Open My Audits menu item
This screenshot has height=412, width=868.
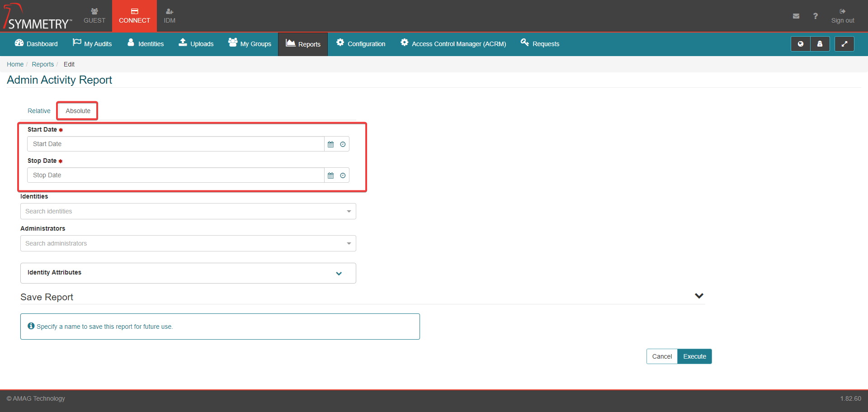pyautogui.click(x=92, y=44)
